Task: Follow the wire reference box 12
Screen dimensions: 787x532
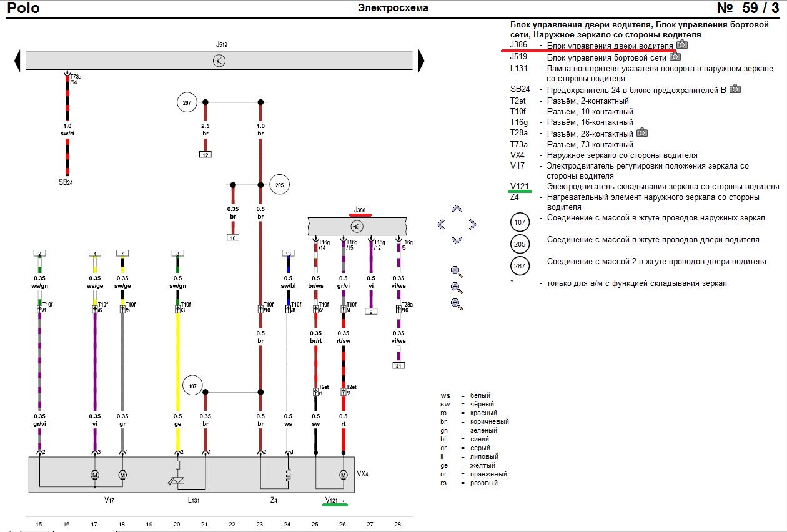Action: coord(205,154)
